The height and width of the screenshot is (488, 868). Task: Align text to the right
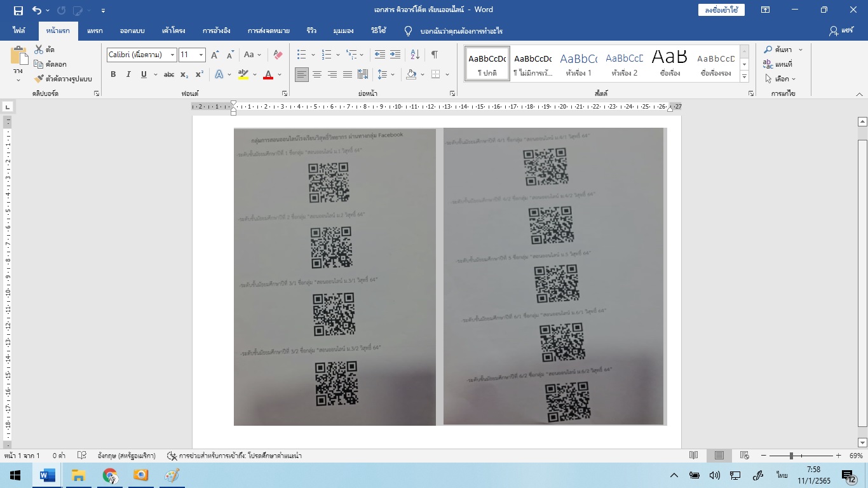point(332,74)
